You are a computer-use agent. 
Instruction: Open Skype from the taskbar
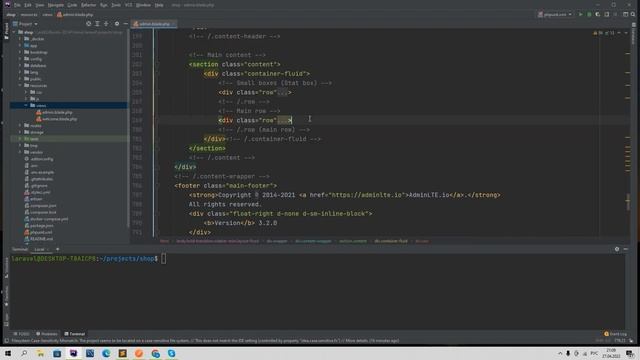[x=171, y=353]
